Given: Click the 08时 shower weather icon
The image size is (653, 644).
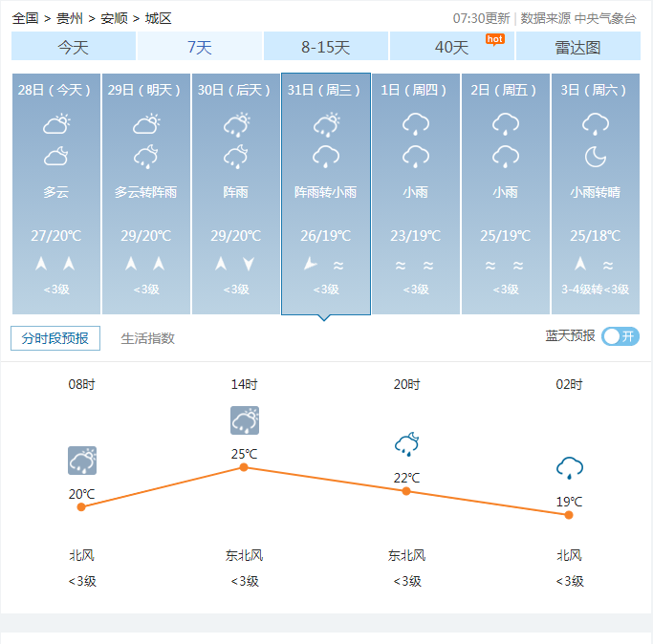Looking at the screenshot, I should pos(82,461).
